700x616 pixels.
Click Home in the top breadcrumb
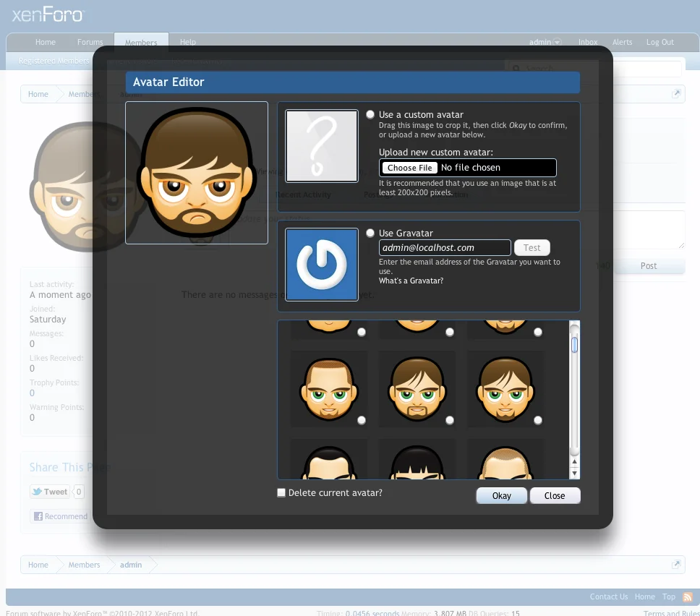pyautogui.click(x=38, y=94)
